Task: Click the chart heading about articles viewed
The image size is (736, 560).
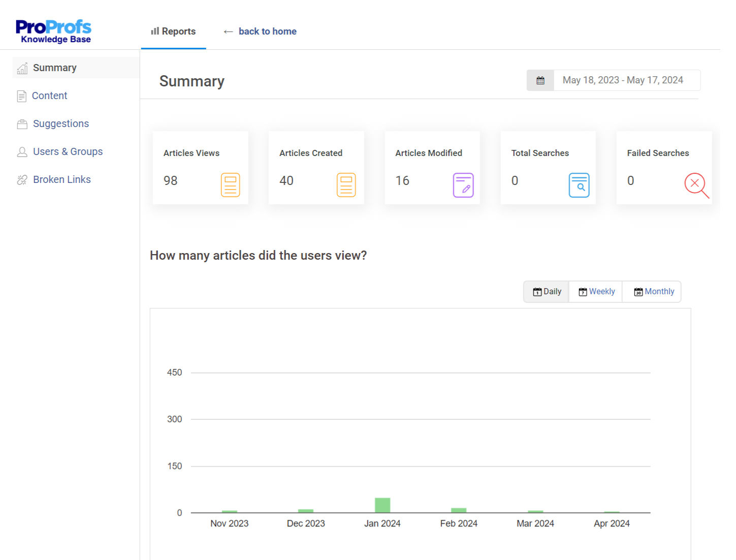Action: [x=258, y=255]
